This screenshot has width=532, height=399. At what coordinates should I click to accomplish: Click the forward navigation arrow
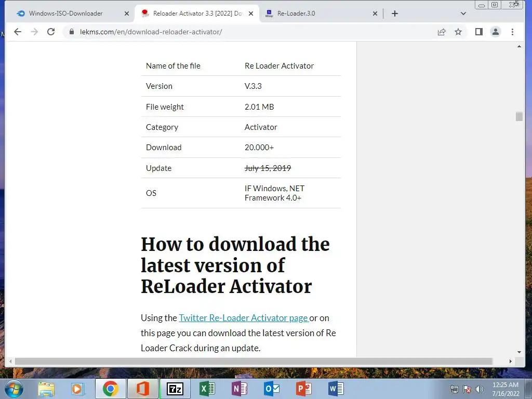(x=34, y=32)
